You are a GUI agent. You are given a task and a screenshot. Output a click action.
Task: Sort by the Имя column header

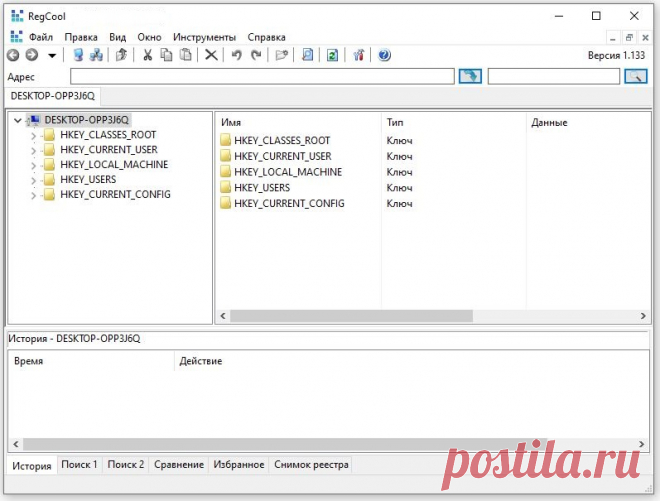point(298,123)
